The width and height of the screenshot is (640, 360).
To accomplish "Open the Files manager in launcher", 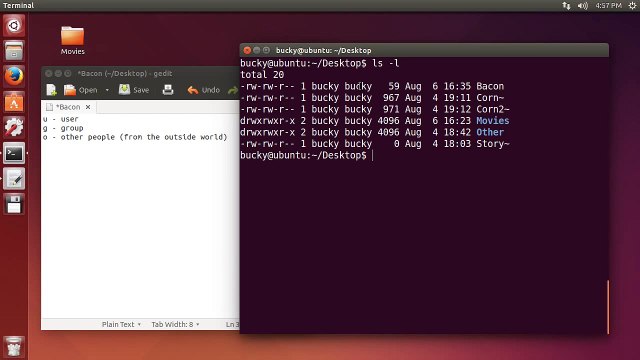I will [x=14, y=51].
